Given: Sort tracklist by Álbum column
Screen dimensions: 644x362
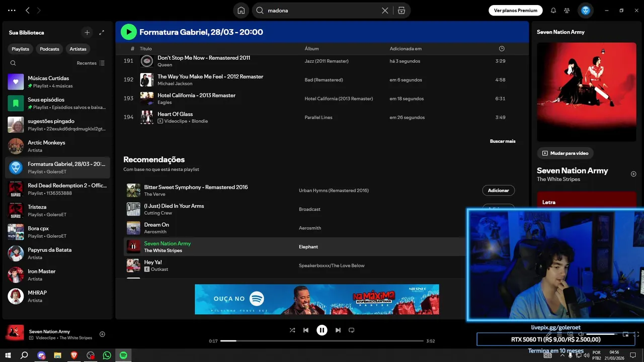Looking at the screenshot, I should [311, 49].
